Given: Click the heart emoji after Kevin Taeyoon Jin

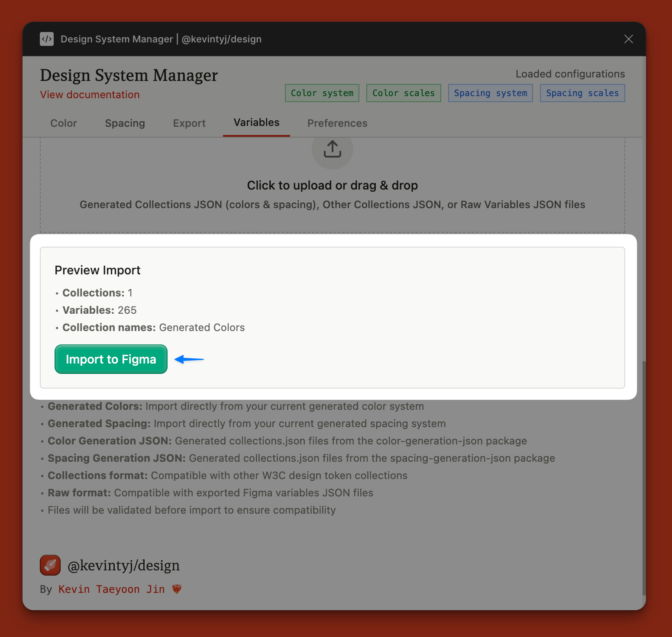Looking at the screenshot, I should pos(176,589).
